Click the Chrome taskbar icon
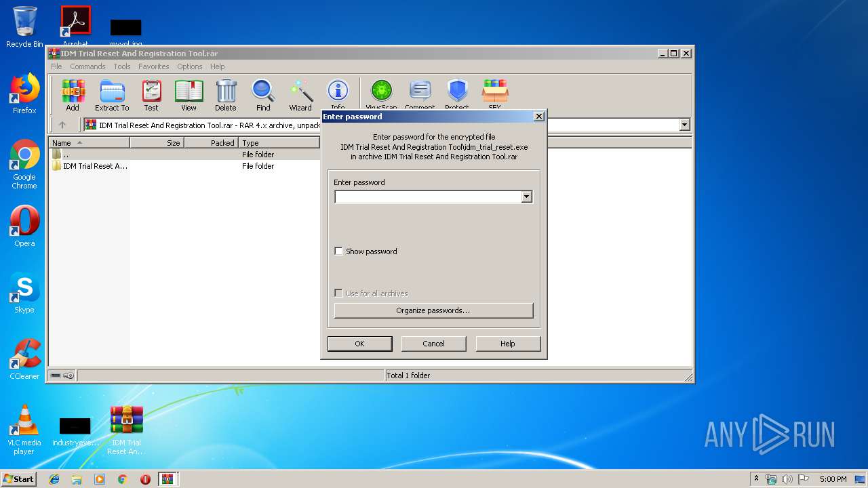The image size is (868, 488). point(123,479)
